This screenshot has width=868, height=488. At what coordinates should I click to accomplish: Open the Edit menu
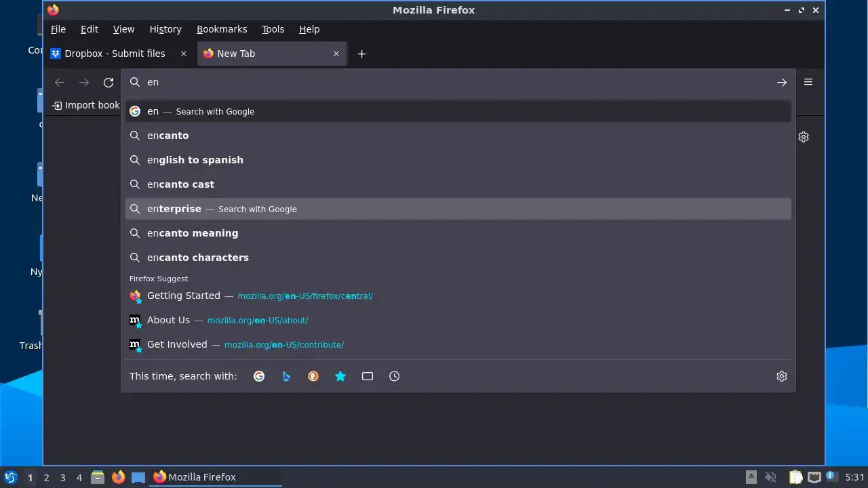pyautogui.click(x=90, y=29)
